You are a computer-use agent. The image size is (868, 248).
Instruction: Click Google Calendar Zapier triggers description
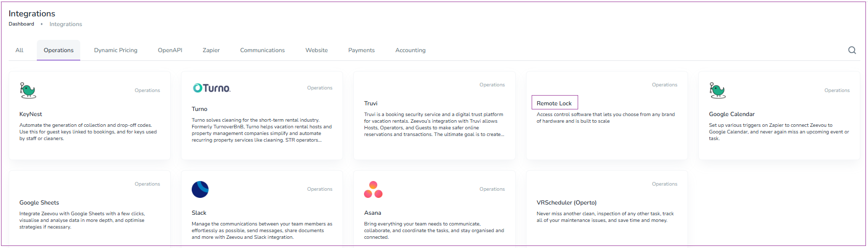tap(779, 132)
